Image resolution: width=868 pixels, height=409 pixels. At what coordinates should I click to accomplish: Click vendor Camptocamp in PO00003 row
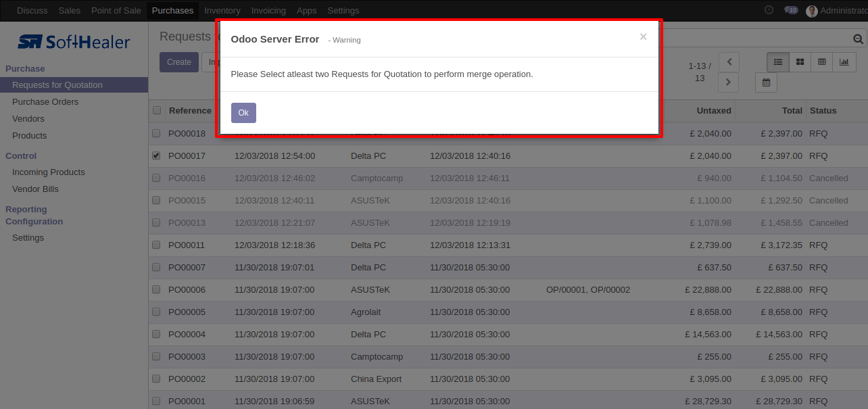pos(377,356)
